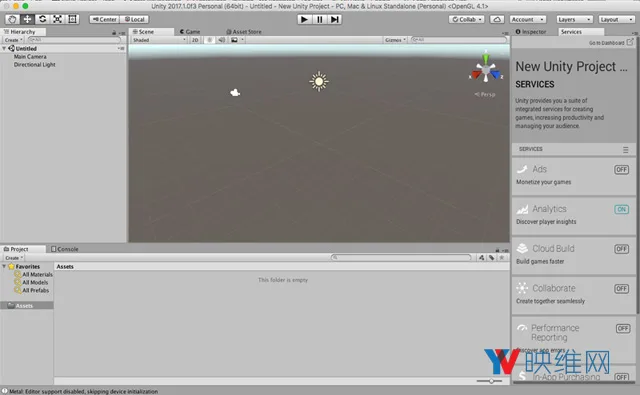Image resolution: width=640 pixels, height=395 pixels.
Task: Switch to the Inspector tab
Action: (x=531, y=31)
